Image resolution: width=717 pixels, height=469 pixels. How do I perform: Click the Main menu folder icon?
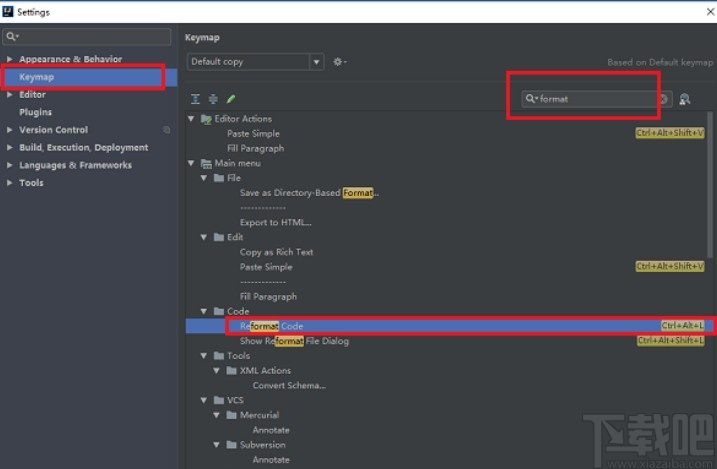[206, 164]
